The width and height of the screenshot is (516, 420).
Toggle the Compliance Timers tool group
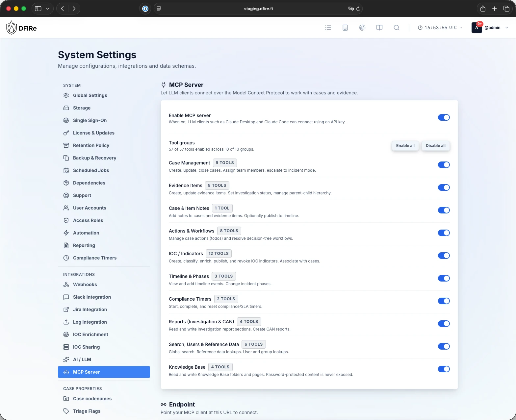click(444, 301)
